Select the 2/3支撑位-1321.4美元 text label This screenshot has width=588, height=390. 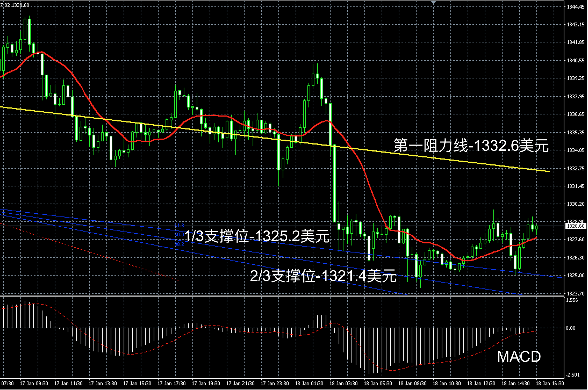pyautogui.click(x=323, y=276)
